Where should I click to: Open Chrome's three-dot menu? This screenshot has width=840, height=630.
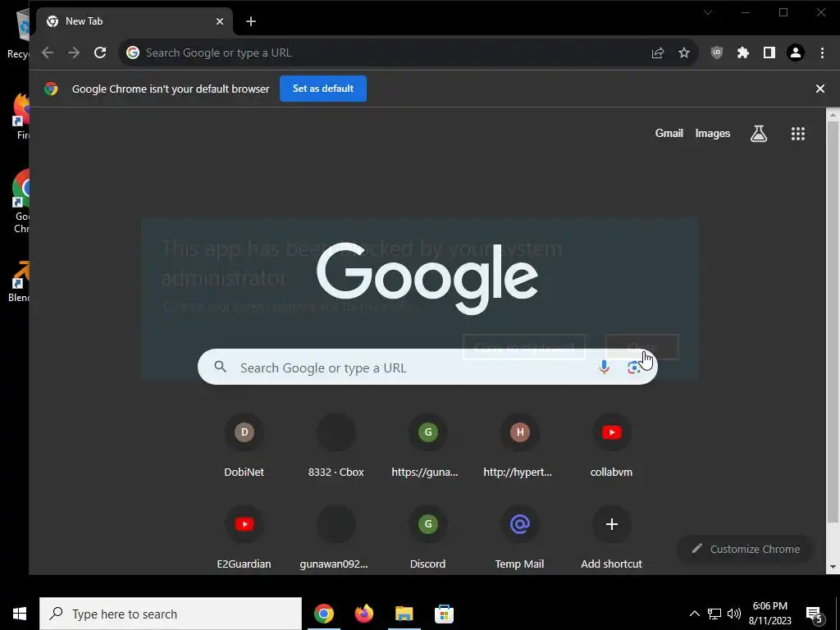(822, 52)
